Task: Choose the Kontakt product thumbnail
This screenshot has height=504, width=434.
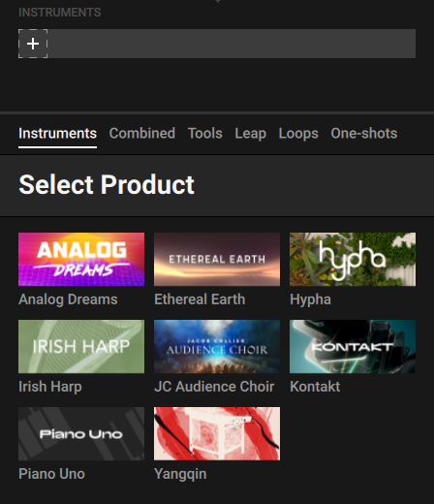Action: point(353,346)
